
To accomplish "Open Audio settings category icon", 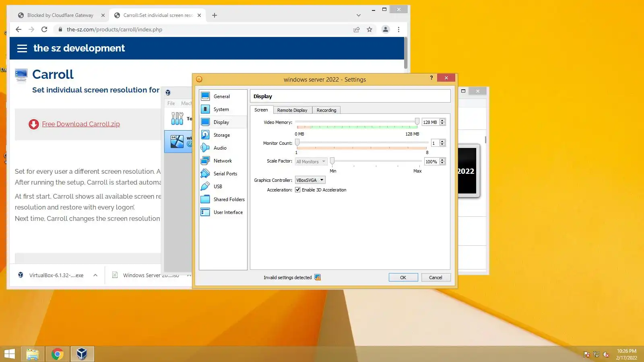I will [x=205, y=148].
